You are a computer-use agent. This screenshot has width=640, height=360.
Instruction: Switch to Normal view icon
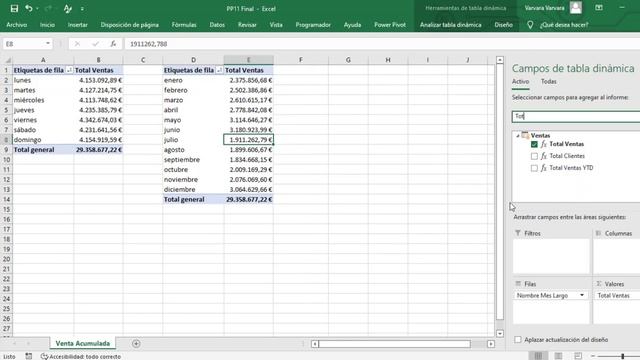538,356
